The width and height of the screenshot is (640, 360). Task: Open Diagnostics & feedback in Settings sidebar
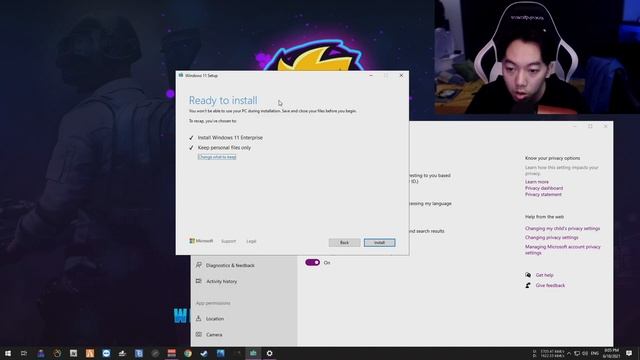[x=230, y=265]
